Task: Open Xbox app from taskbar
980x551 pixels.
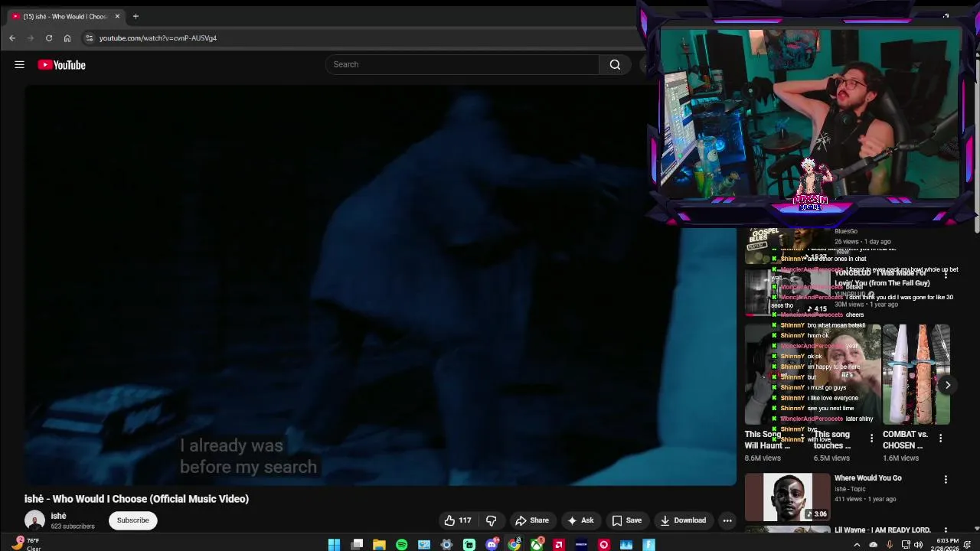Action: tap(537, 545)
